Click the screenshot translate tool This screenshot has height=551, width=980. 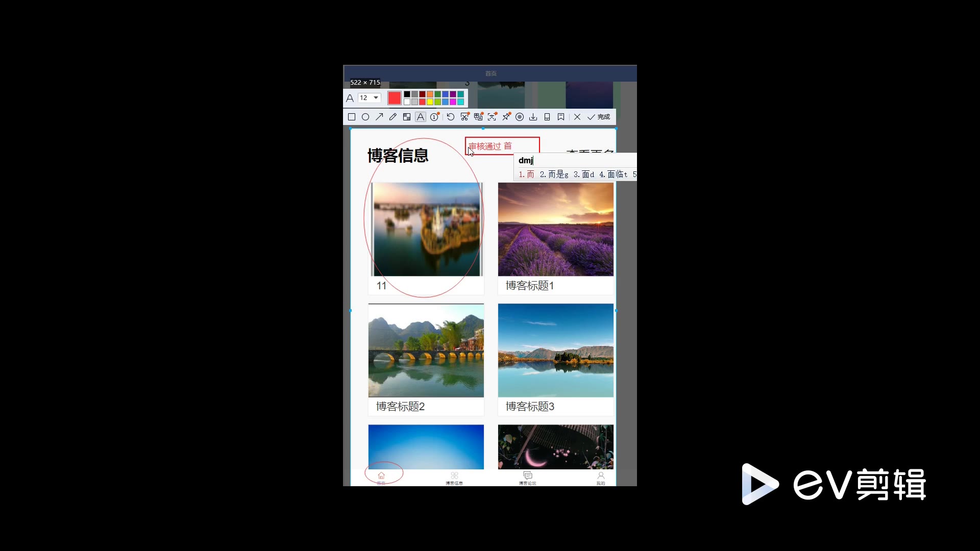(x=478, y=117)
